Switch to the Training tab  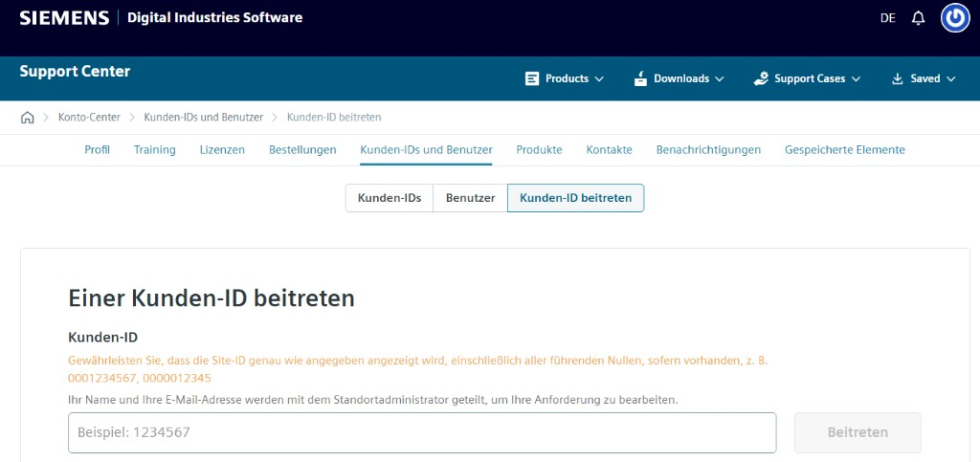tap(154, 150)
